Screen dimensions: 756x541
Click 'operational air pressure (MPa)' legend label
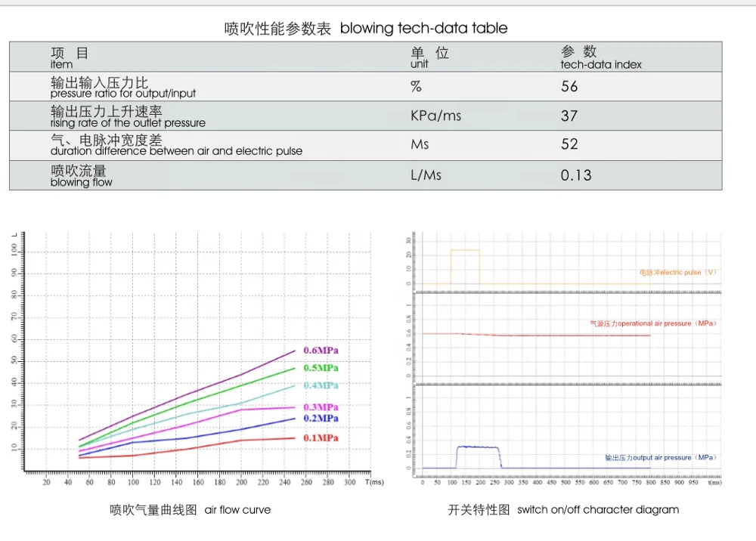[653, 323]
